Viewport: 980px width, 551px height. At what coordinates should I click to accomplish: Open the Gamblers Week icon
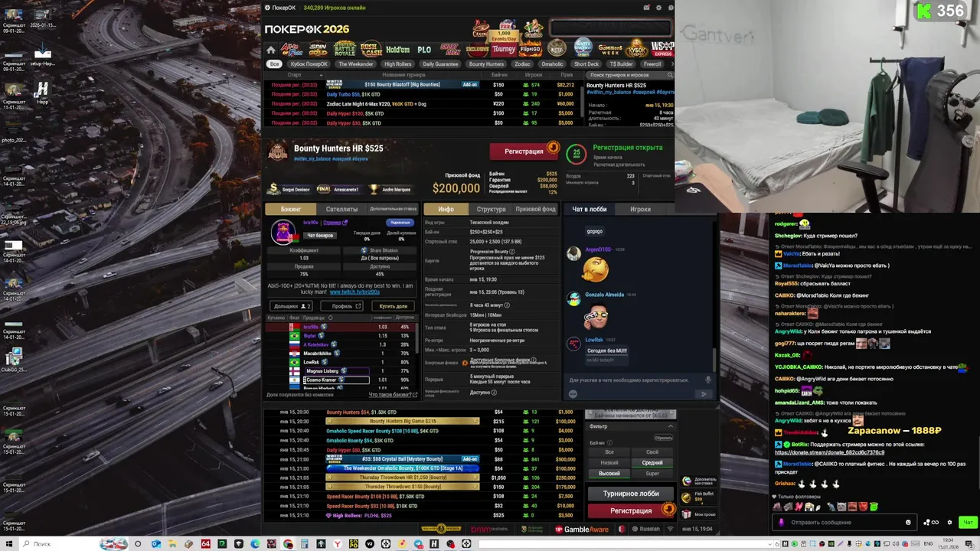tap(610, 49)
